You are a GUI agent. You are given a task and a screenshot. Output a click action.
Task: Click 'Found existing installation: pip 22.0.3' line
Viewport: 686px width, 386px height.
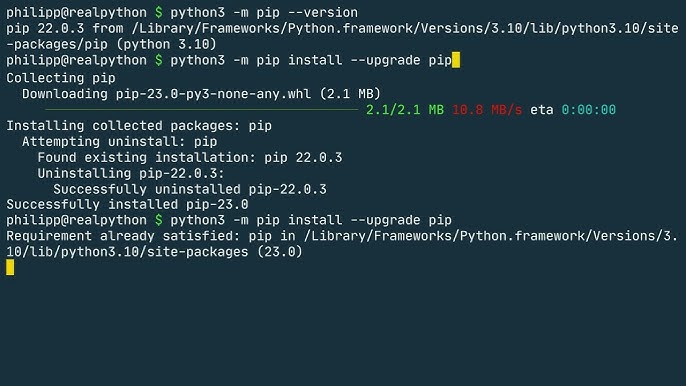click(x=190, y=158)
